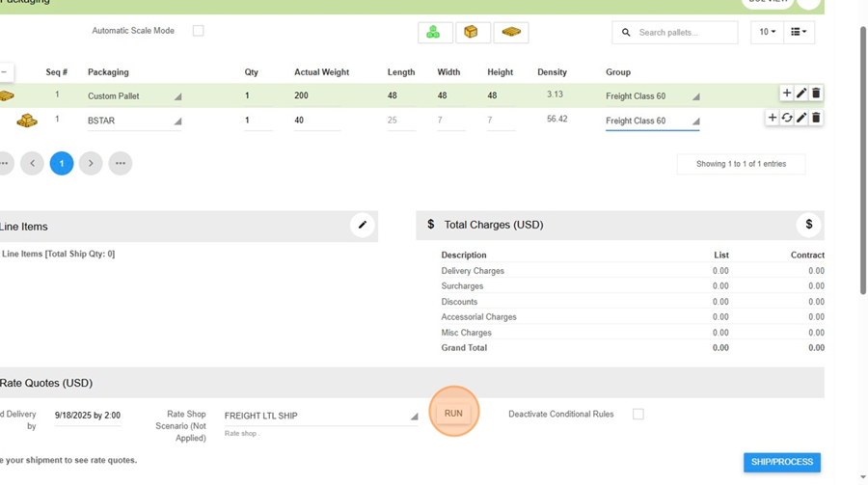This screenshot has width=868, height=485.
Task: Go to page 1 in pagination
Action: 62,164
